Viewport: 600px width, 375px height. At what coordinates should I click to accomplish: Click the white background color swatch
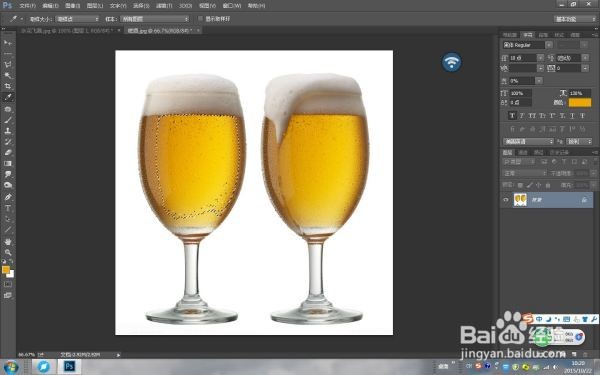[11, 274]
